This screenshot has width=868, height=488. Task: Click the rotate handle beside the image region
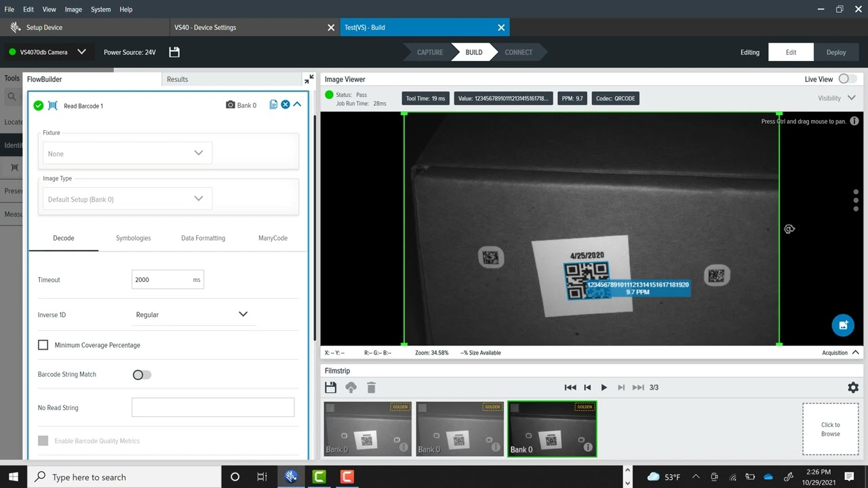pyautogui.click(x=789, y=229)
